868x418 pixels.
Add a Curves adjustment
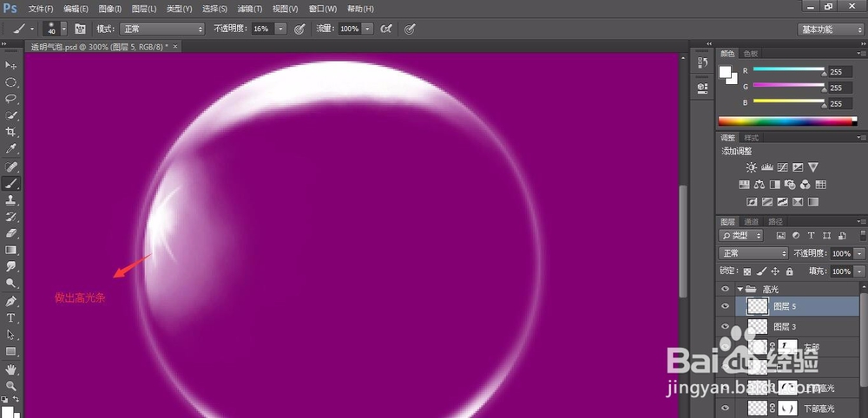pyautogui.click(x=782, y=167)
